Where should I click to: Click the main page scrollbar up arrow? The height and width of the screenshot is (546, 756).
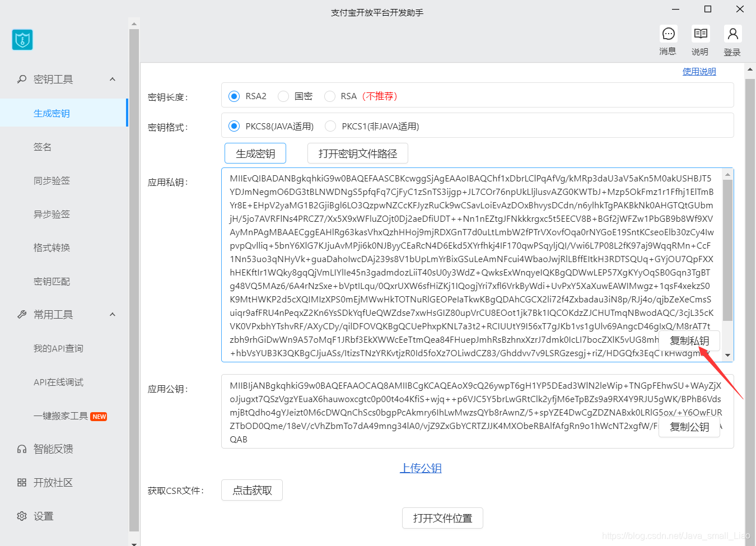(x=750, y=69)
